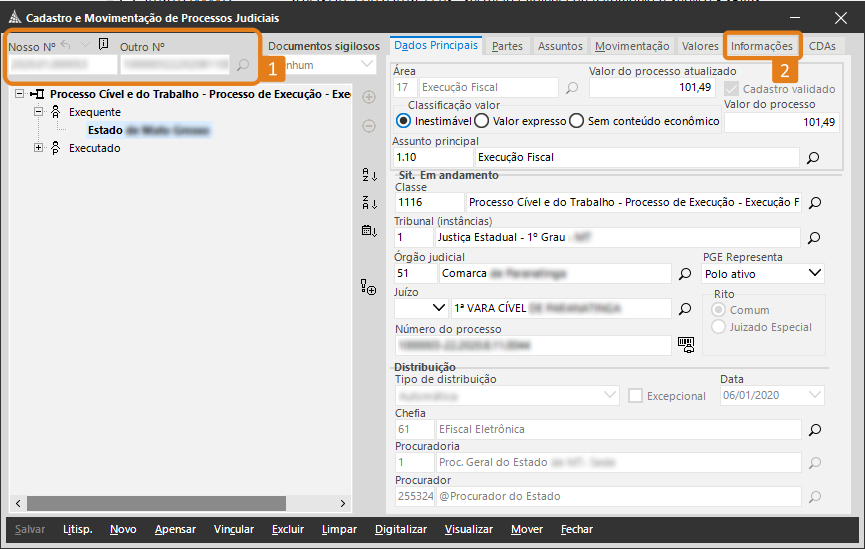The height and width of the screenshot is (549, 865).
Task: Sort the tree A to Z
Action: [368, 175]
